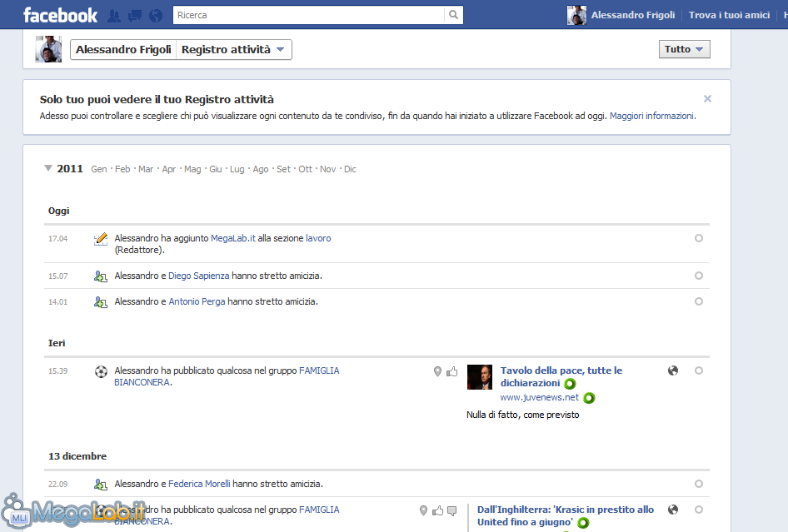Screen dimensions: 788x532
Task: Jump to the Set month
Action: [283, 169]
